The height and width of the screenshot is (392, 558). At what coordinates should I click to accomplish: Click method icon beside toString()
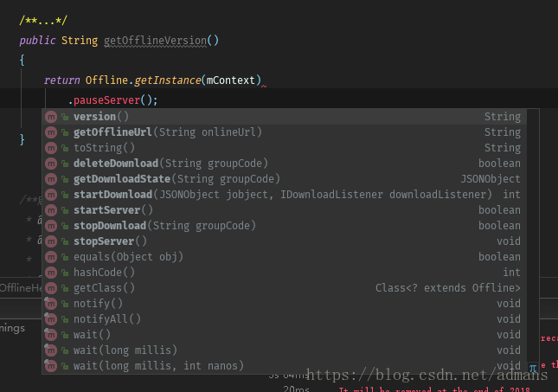51,148
